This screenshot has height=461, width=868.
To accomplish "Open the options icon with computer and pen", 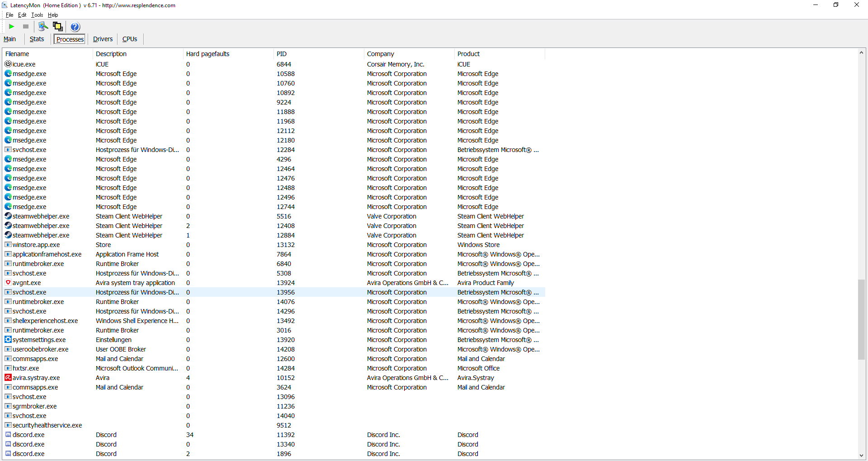I will click(43, 27).
